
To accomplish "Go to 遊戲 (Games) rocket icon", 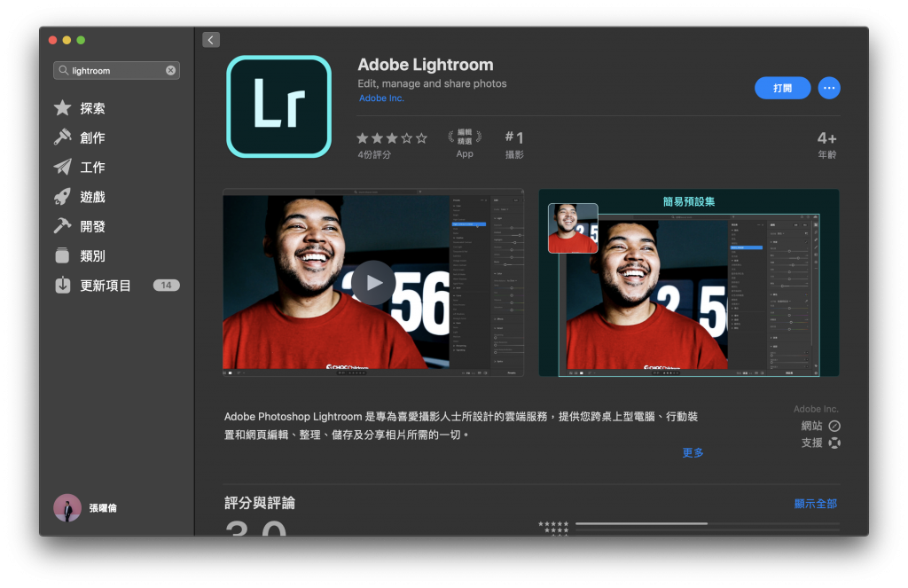I will click(x=63, y=196).
